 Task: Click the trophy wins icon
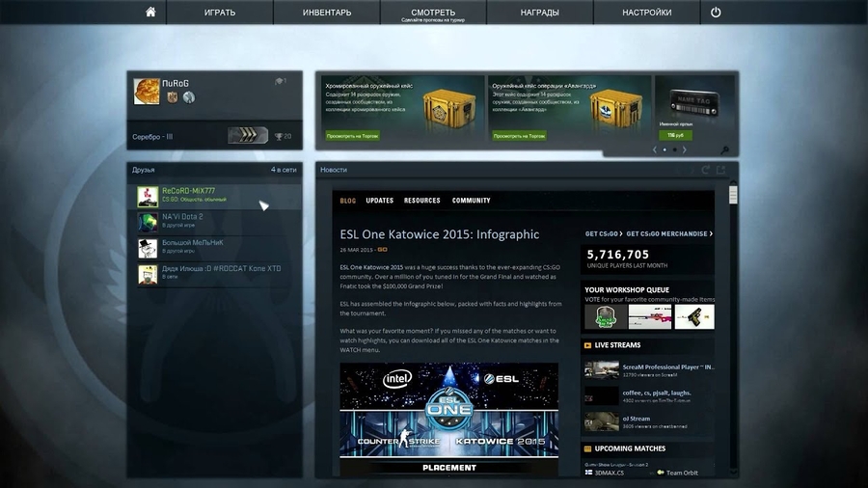pyautogui.click(x=278, y=136)
